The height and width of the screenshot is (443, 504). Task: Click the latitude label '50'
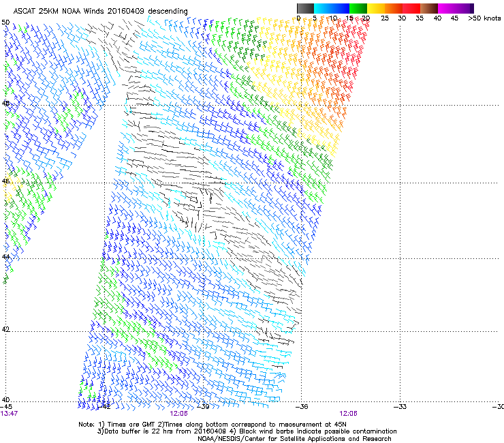click(5, 22)
